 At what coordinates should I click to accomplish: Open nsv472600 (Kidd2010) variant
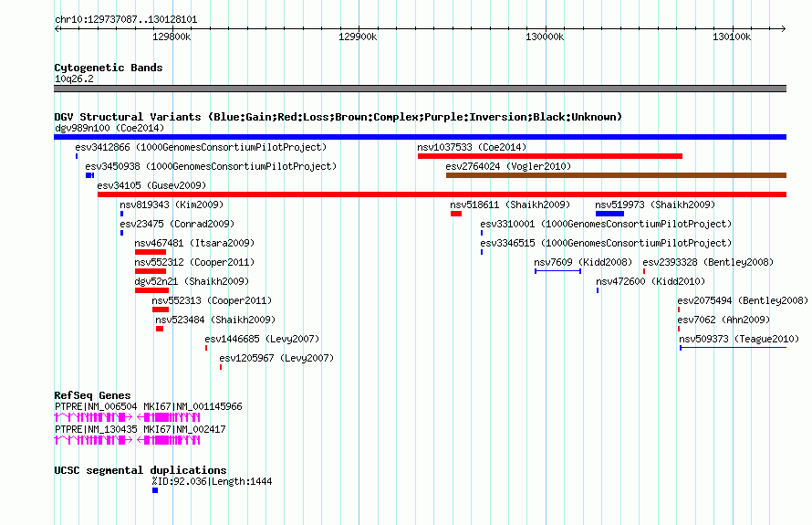click(x=651, y=281)
